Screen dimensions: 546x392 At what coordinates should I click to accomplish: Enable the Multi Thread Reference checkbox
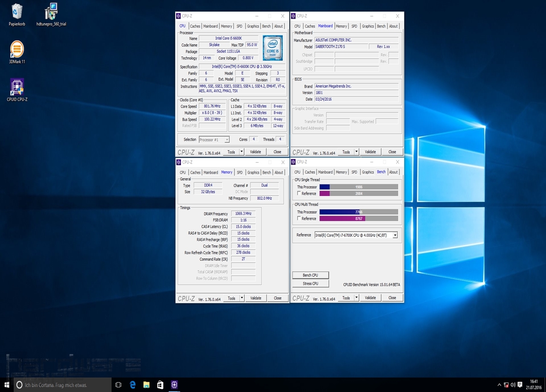point(299,219)
